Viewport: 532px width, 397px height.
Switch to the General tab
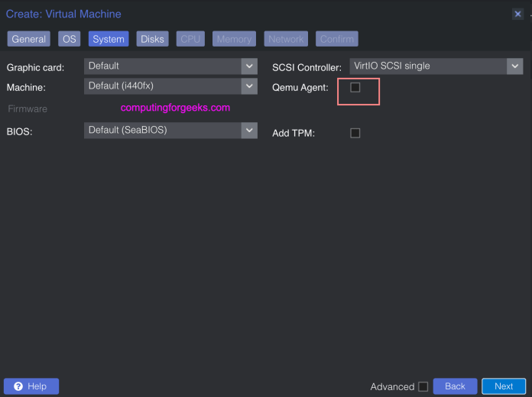(x=29, y=39)
